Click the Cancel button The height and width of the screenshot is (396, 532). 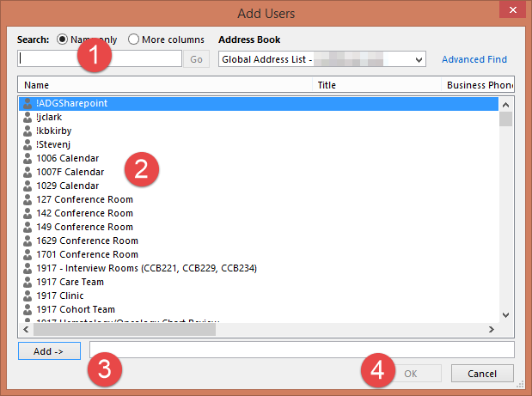(481, 374)
